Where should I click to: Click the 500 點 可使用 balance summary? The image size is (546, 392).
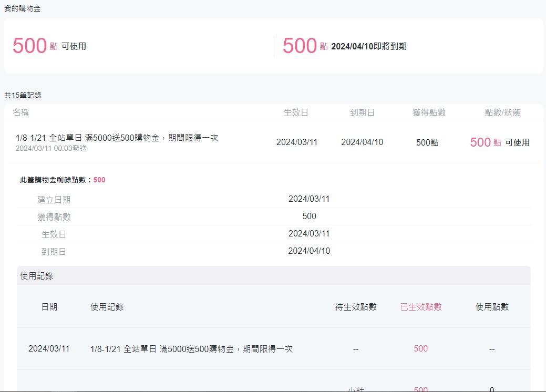49,46
